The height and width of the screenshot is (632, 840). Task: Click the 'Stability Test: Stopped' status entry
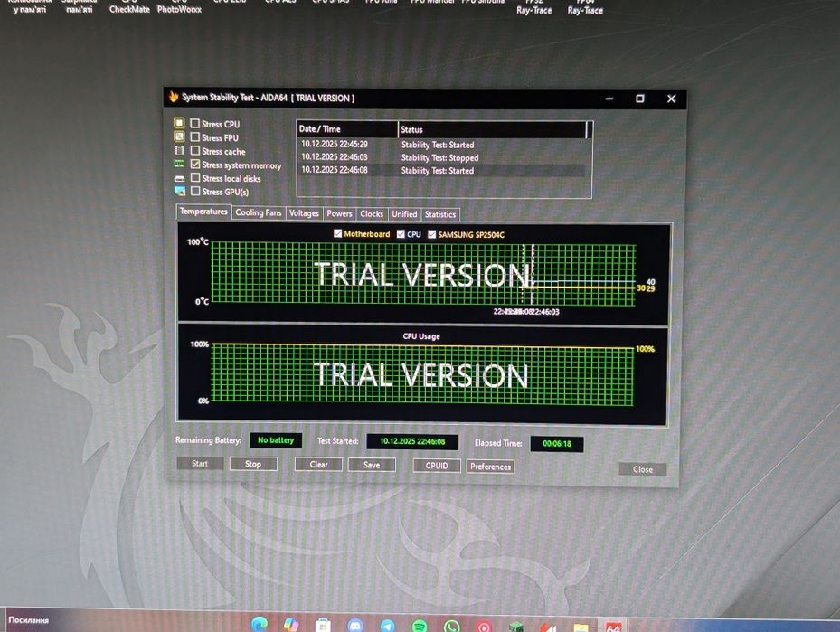click(439, 157)
